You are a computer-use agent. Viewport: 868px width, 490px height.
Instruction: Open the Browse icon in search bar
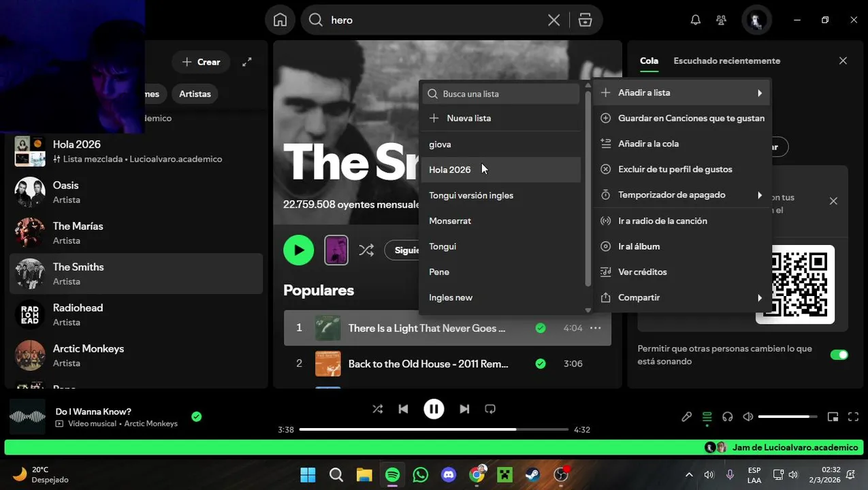click(585, 20)
